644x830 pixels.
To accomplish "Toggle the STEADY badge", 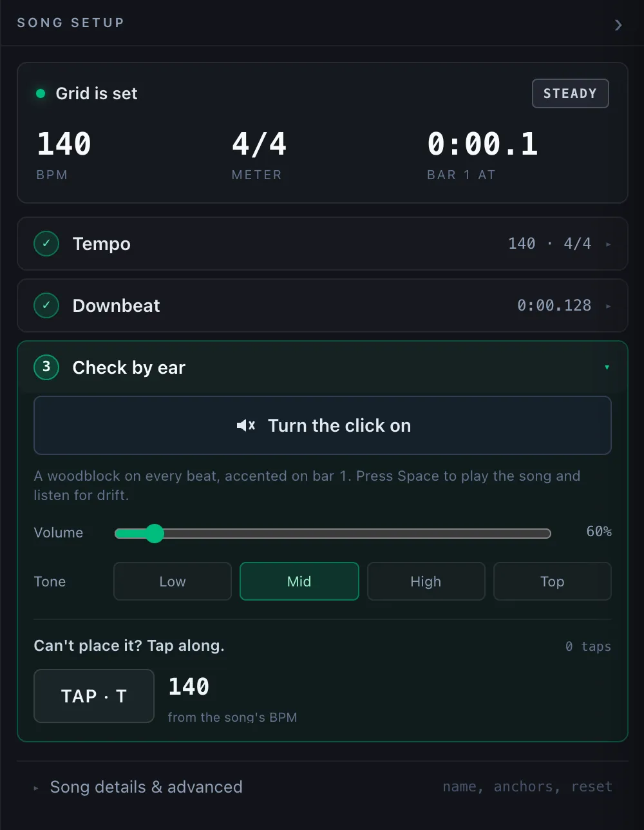I will [x=570, y=93].
